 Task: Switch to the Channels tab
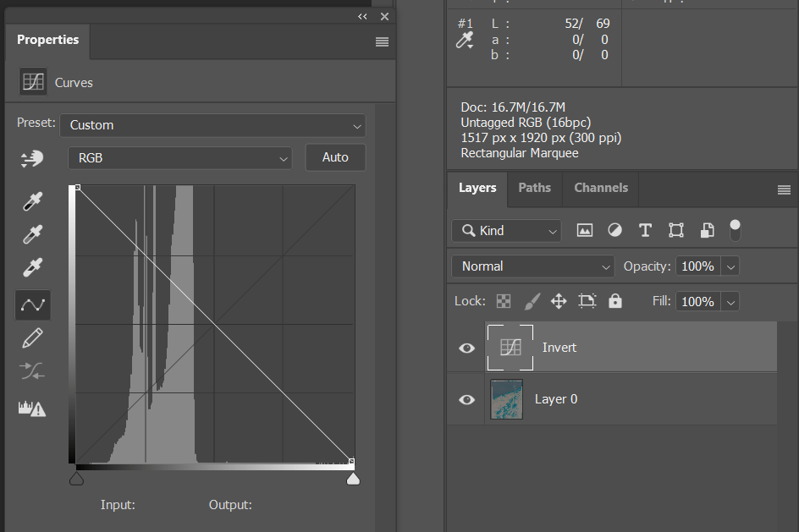pyautogui.click(x=601, y=188)
